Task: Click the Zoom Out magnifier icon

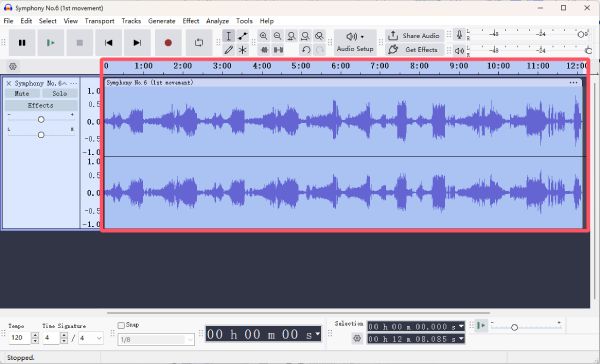Action: (277, 36)
